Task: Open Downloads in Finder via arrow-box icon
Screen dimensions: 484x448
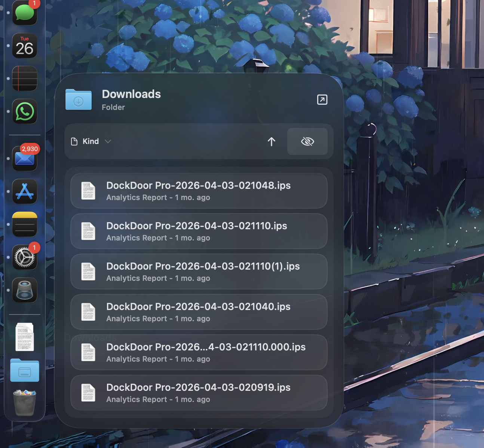Action: pyautogui.click(x=322, y=99)
